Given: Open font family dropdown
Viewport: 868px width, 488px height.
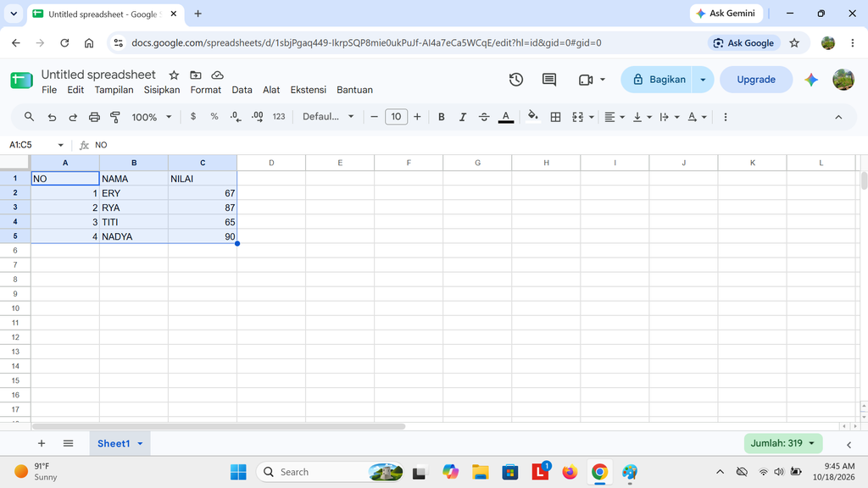Looking at the screenshot, I should pos(328,117).
